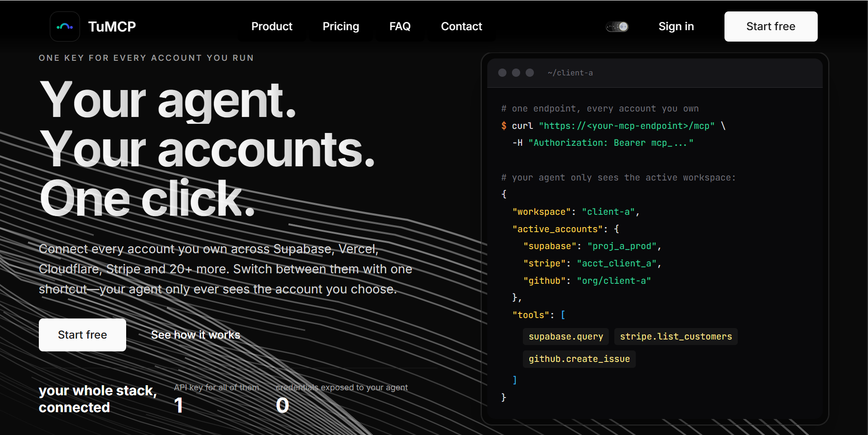
Task: Click the "credentials exposed to your agent" label
Action: point(341,387)
